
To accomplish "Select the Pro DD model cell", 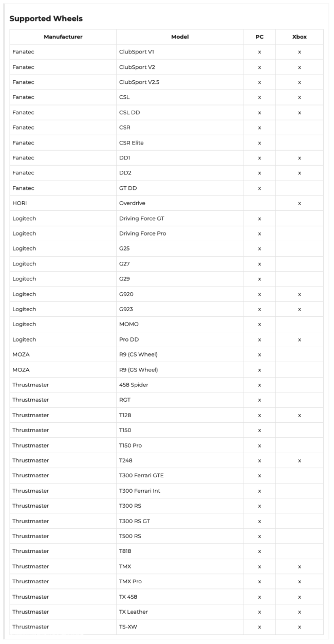I will click(x=180, y=339).
